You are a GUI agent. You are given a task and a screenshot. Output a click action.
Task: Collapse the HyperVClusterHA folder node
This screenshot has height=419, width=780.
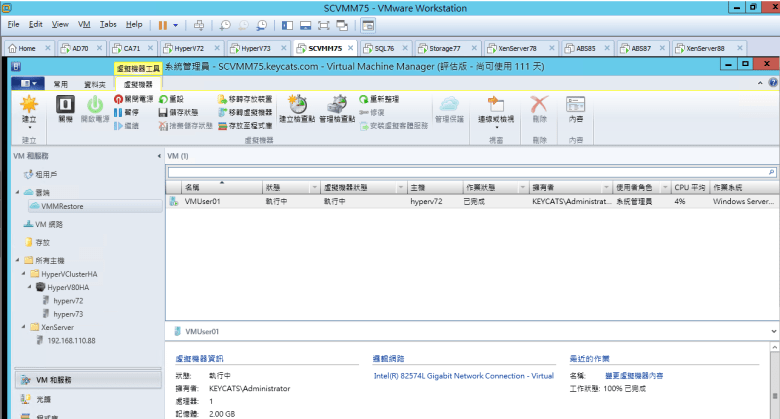27,273
